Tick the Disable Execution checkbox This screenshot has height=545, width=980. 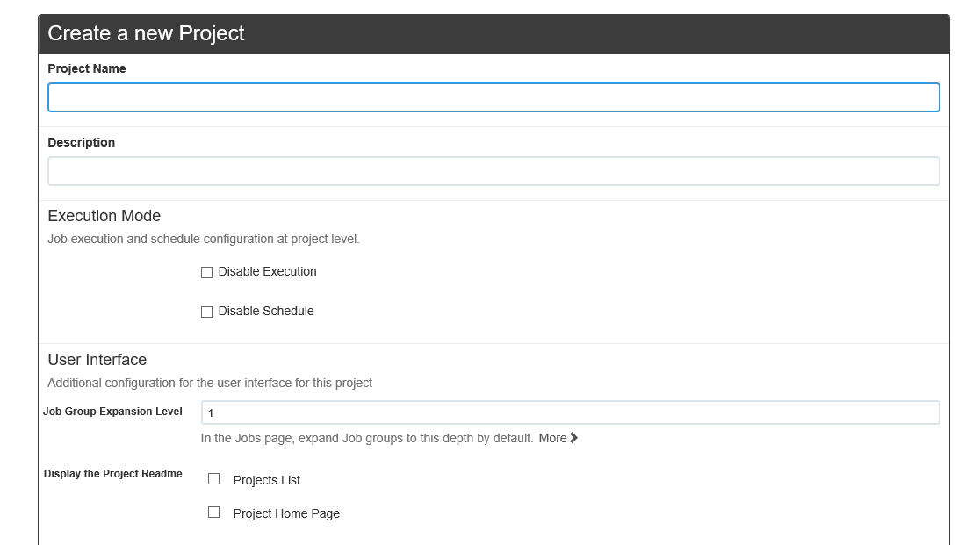207,273
